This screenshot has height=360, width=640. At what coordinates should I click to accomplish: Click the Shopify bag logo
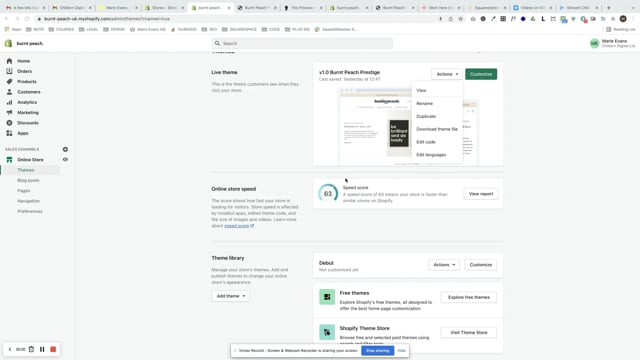coord(8,43)
